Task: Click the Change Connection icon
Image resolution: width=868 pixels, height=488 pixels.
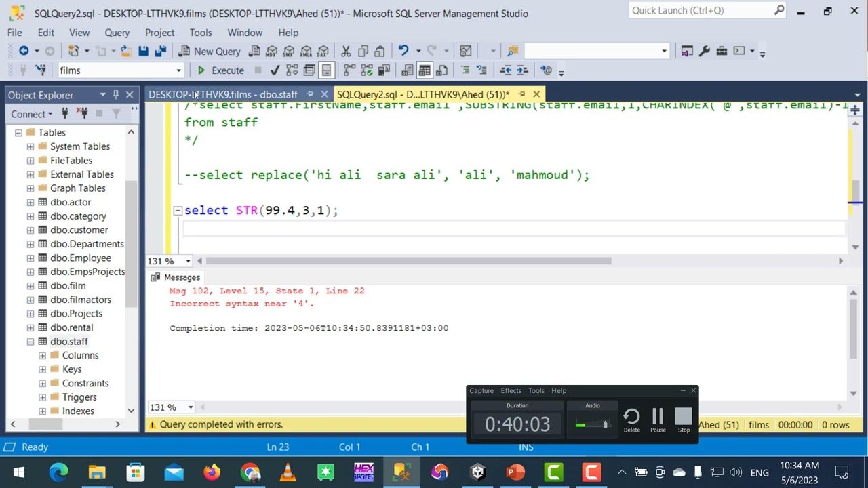Action: coord(41,70)
